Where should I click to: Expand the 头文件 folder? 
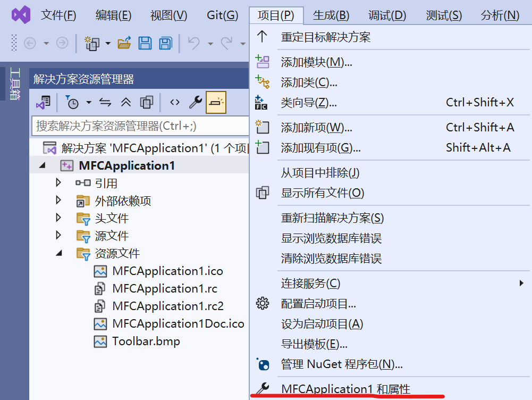point(58,218)
